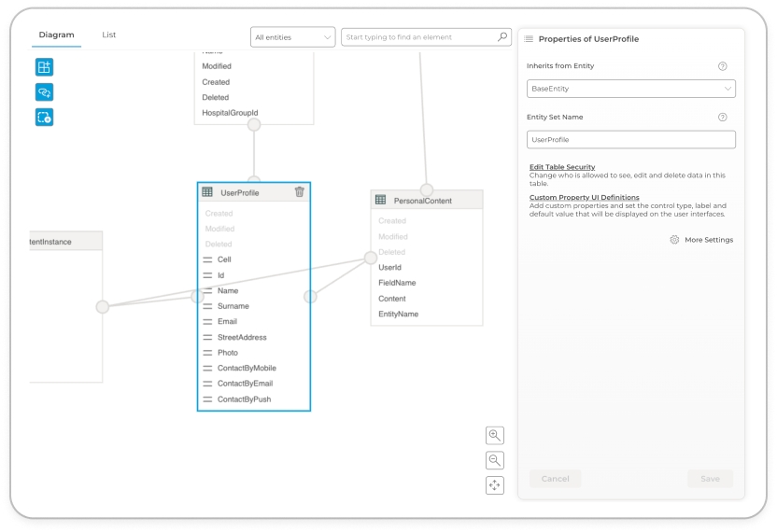The width and height of the screenshot is (777, 532).
Task: Click the add selection group icon
Action: [44, 118]
